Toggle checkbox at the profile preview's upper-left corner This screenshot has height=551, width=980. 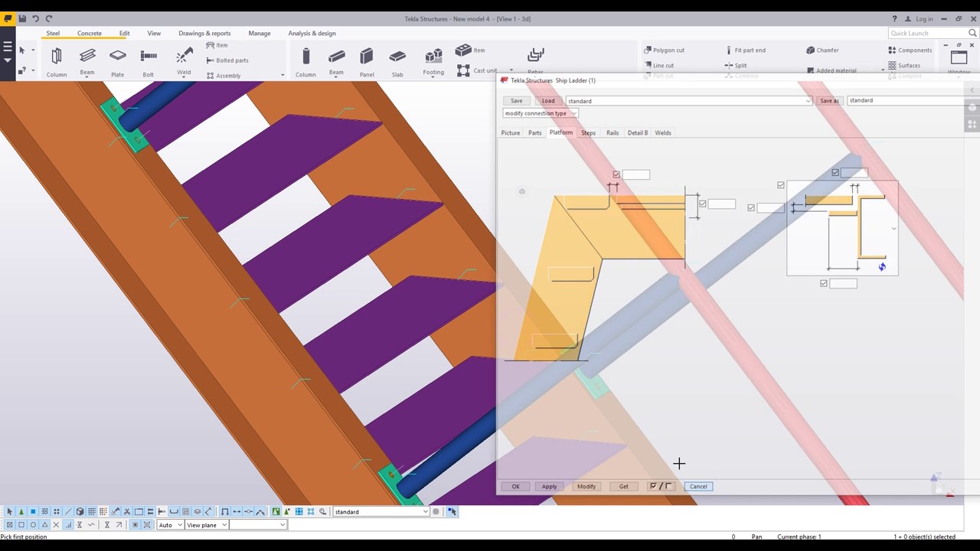(x=781, y=185)
